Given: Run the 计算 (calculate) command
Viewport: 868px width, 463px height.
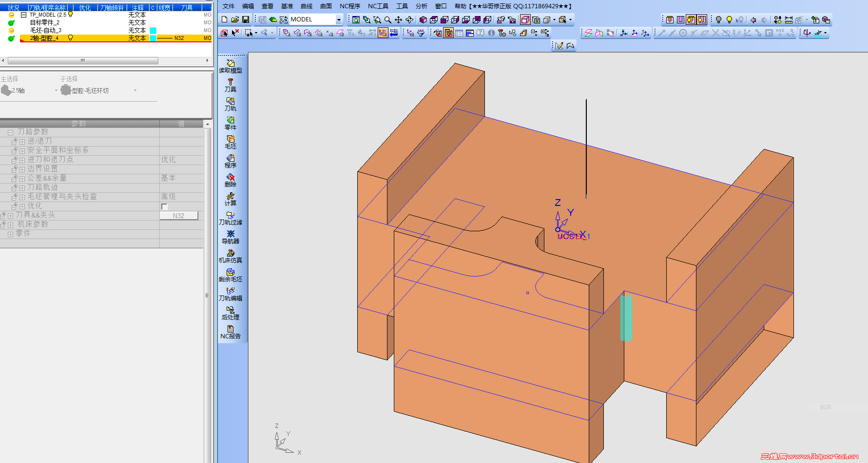Looking at the screenshot, I should (x=231, y=200).
